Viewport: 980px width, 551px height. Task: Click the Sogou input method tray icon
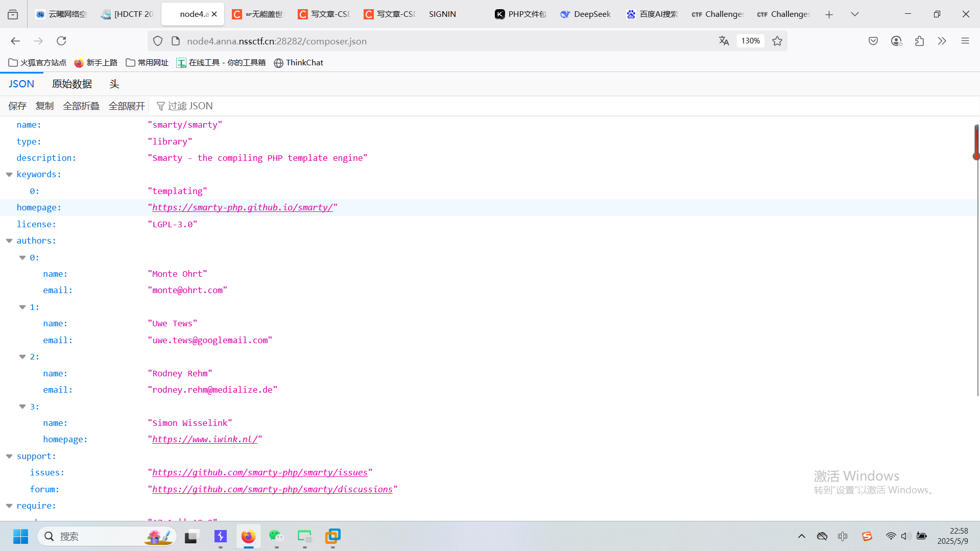867,536
